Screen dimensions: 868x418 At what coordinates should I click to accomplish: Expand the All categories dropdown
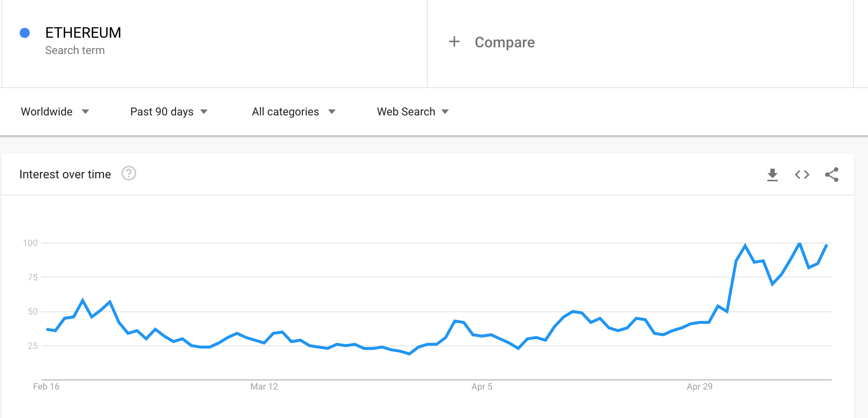click(293, 112)
